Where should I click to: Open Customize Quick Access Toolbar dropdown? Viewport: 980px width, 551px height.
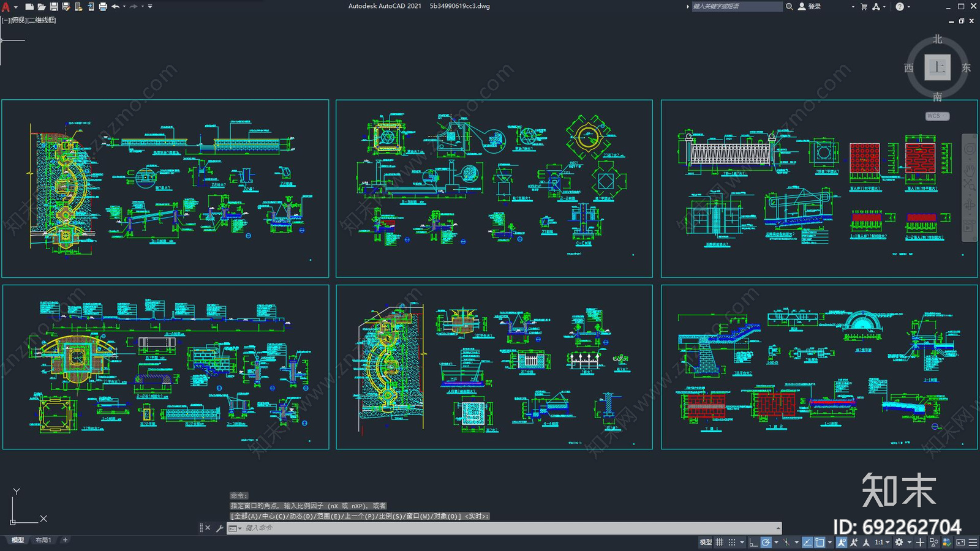point(150,7)
